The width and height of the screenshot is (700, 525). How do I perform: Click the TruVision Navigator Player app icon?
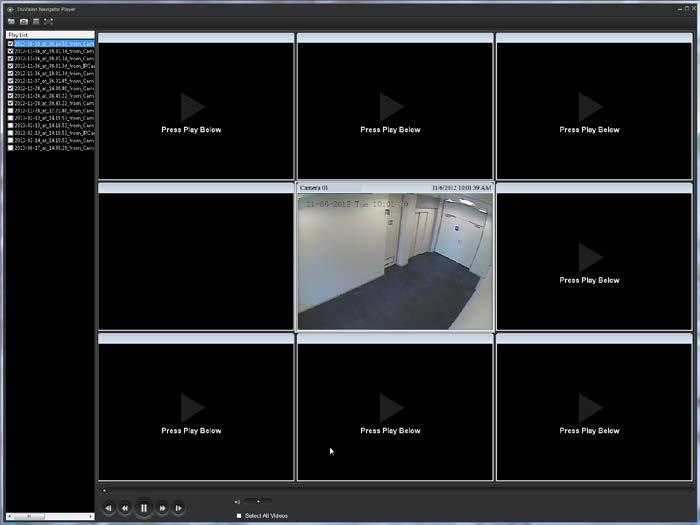(11, 9)
